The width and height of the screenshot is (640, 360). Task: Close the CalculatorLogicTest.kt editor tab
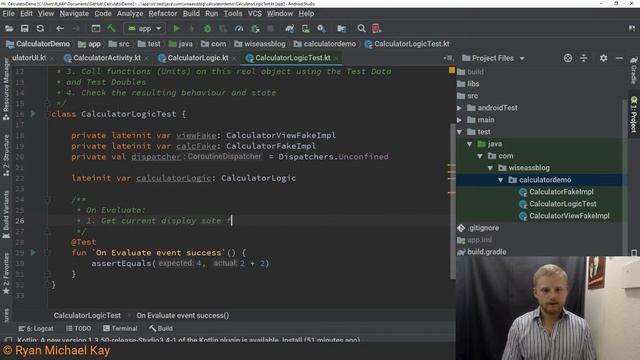click(x=336, y=58)
